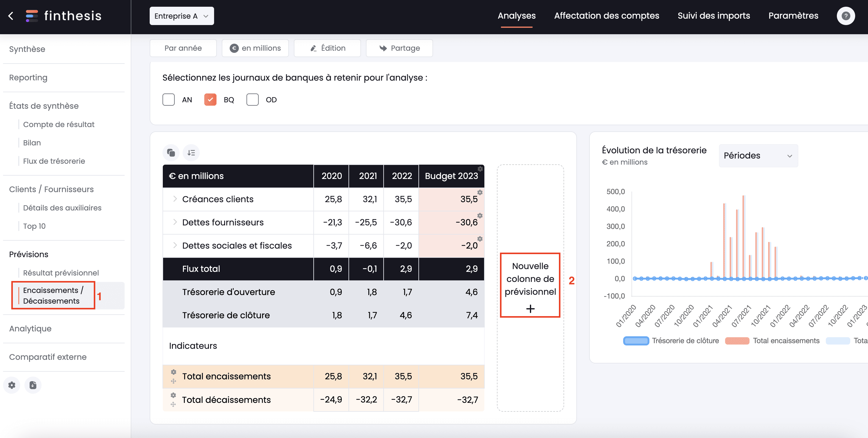Screen dimensions: 868x438
Task: Enable the OD journal checkbox
Action: coord(253,100)
